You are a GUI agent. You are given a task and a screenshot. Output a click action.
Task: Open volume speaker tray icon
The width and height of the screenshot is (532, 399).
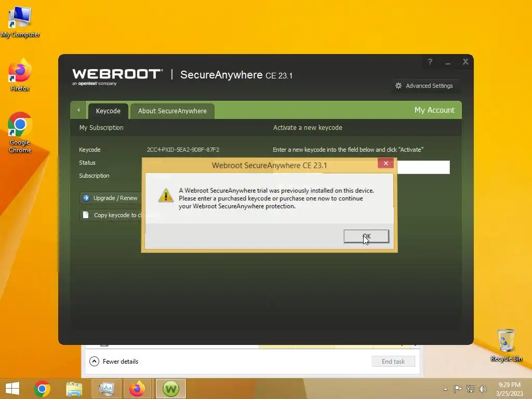point(483,389)
